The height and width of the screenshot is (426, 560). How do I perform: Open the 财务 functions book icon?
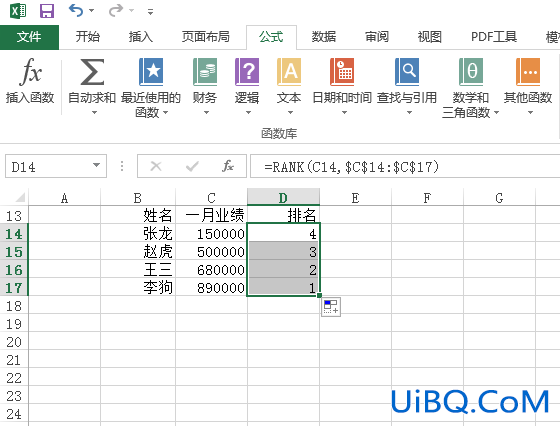coord(205,72)
